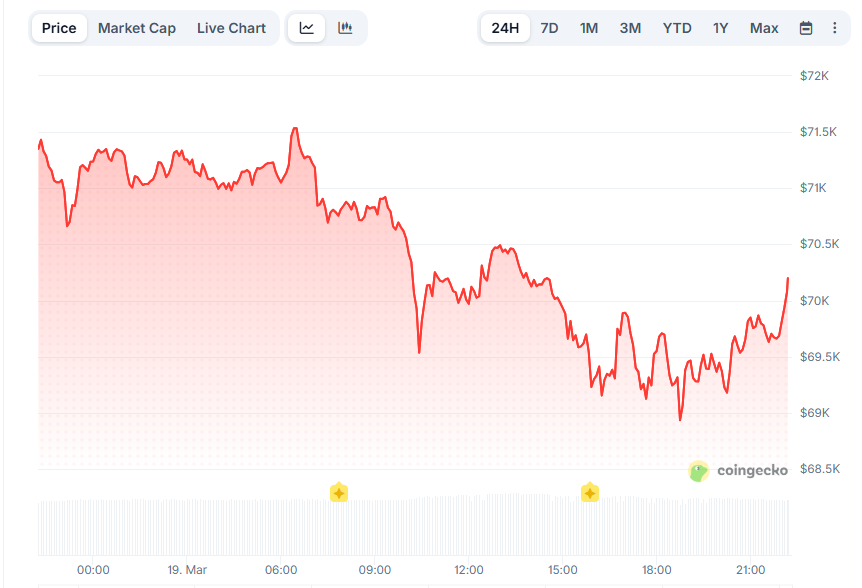Switch to line chart view
Viewport: 862px width, 588px height.
click(307, 28)
